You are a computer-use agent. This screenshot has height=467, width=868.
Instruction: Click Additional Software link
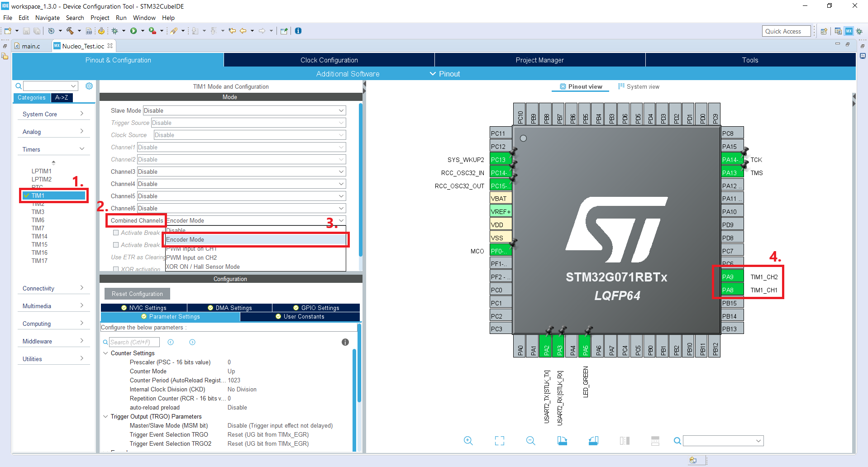(348, 74)
